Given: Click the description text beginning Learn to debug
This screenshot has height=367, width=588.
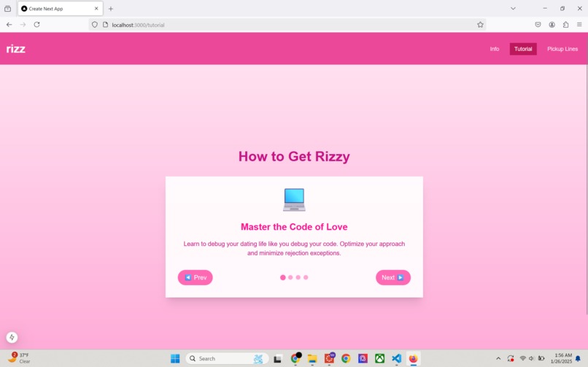Looking at the screenshot, I should click(x=294, y=249).
